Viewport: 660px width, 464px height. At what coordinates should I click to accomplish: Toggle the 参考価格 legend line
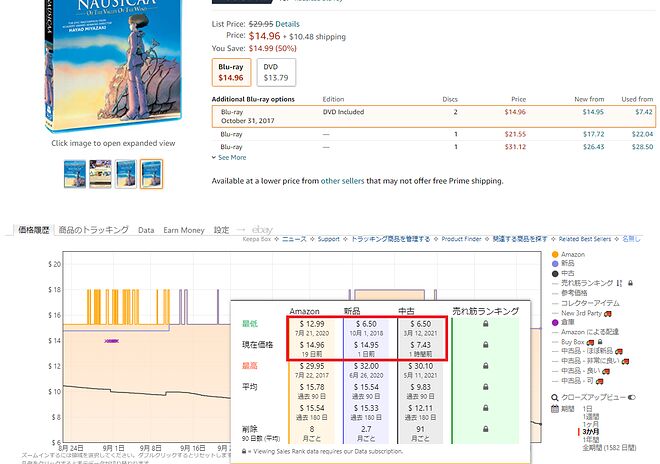(x=570, y=293)
